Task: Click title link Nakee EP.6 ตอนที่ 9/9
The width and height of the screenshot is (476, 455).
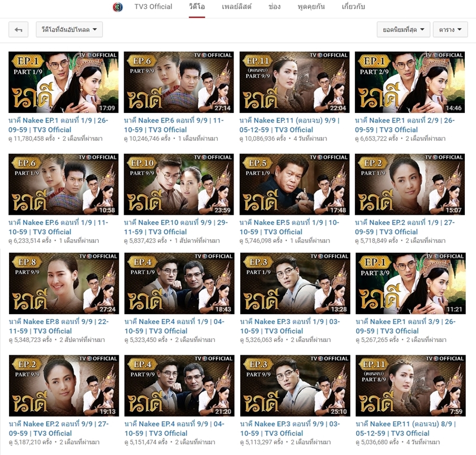Action: click(174, 125)
